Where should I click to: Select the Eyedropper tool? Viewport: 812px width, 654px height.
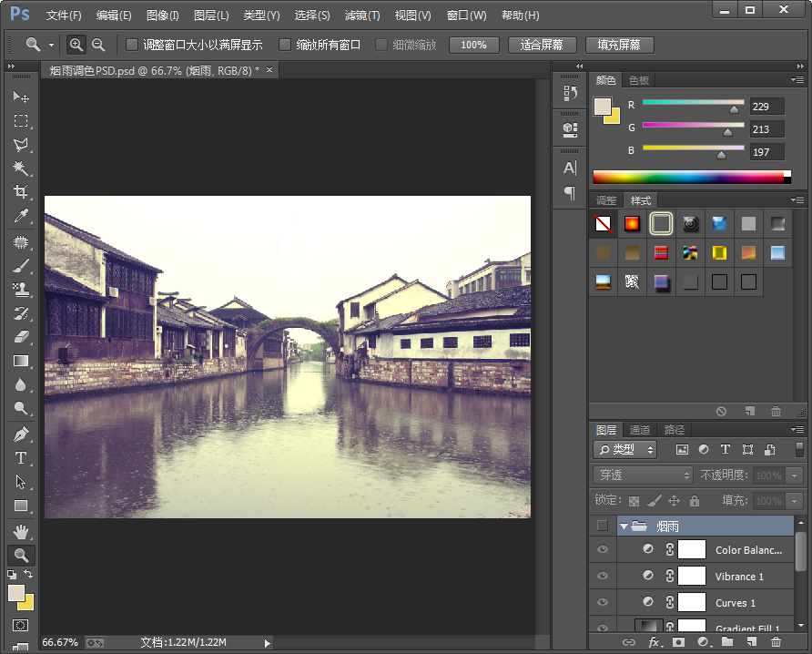(x=21, y=216)
